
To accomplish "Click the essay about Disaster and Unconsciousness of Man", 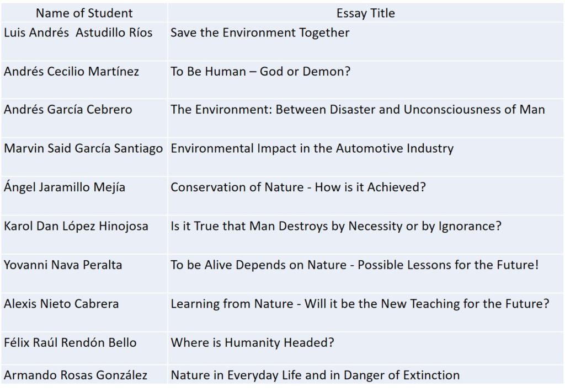I will pyautogui.click(x=358, y=109).
